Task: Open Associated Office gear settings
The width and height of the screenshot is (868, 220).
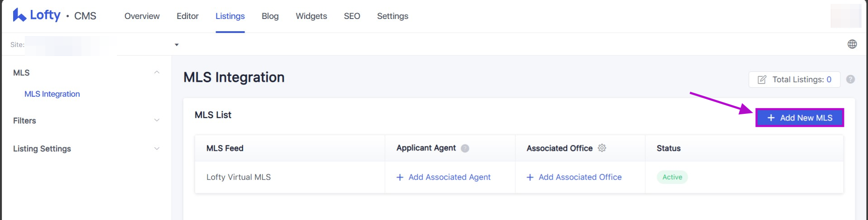Action: [x=602, y=148]
